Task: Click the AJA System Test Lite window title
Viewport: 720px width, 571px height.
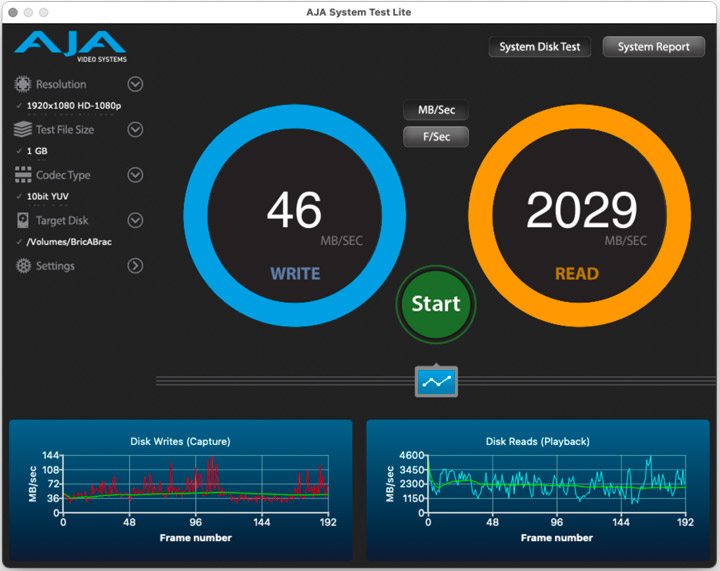Action: click(359, 12)
